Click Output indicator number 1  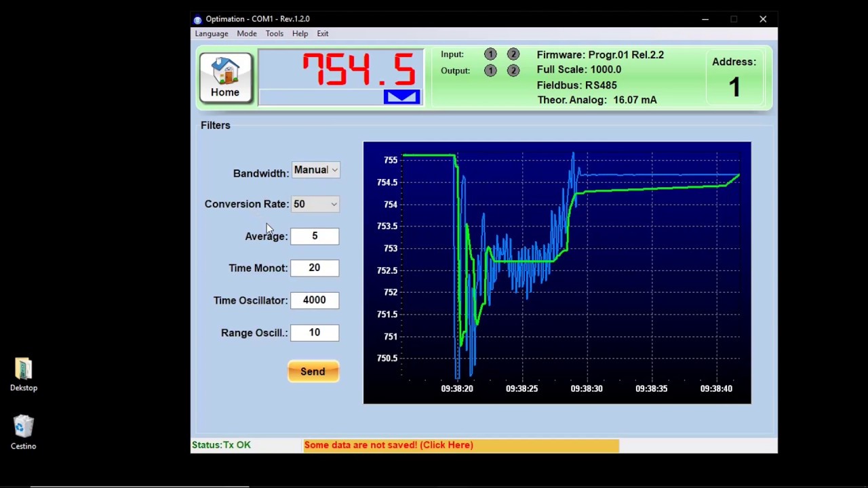point(490,70)
